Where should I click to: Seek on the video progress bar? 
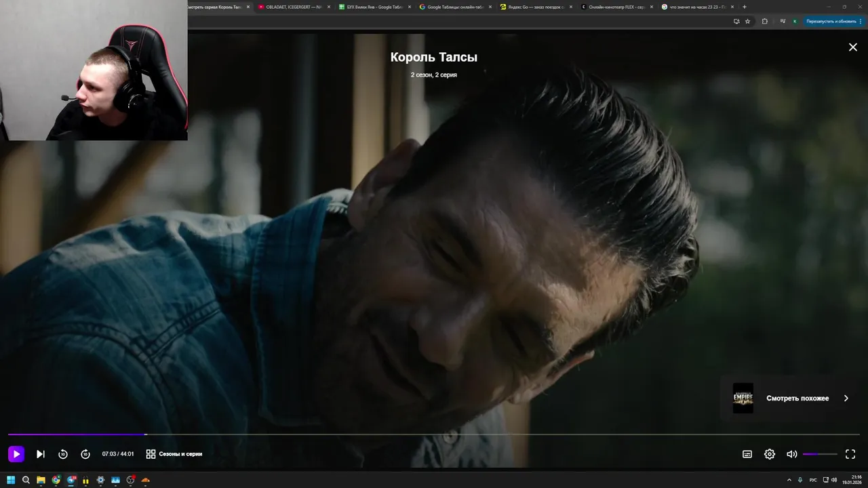click(x=434, y=434)
